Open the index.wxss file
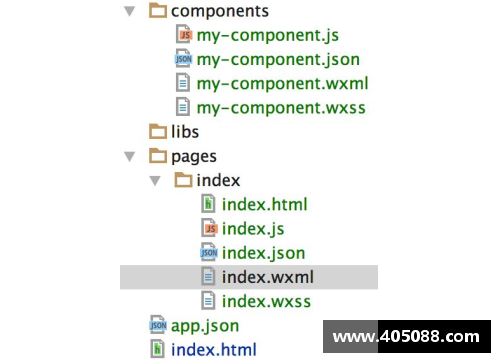This screenshot has height=362, width=500. click(x=266, y=301)
